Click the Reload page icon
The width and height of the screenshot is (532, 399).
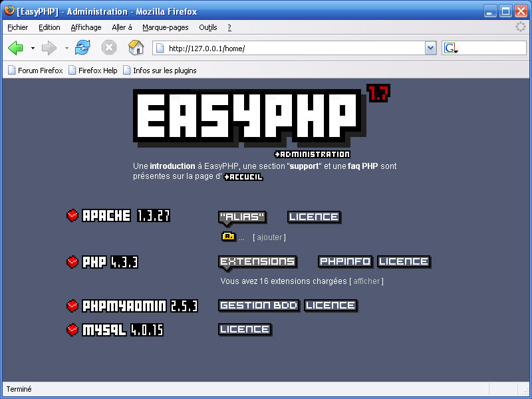(x=82, y=48)
